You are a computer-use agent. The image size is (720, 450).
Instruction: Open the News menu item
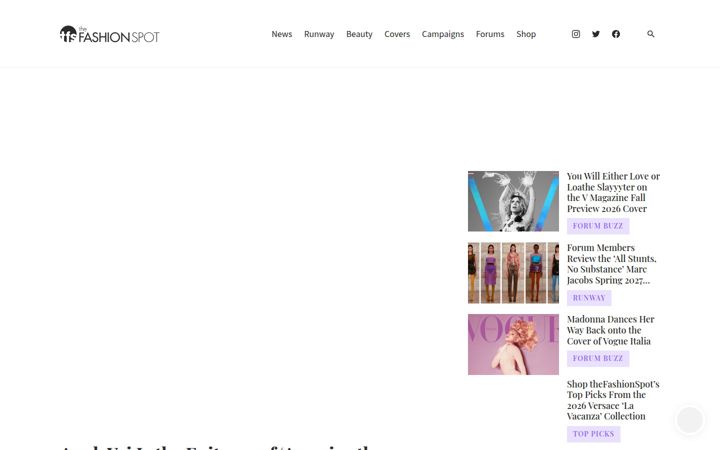(x=281, y=34)
